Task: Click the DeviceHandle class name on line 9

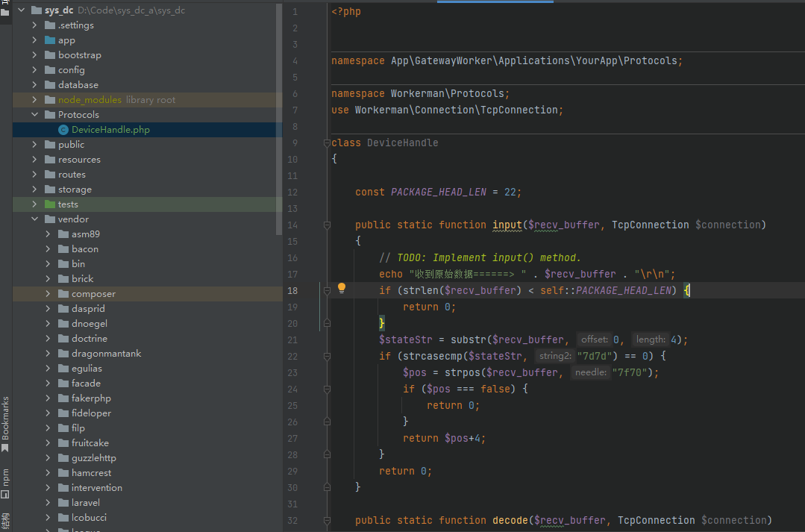Action: pyautogui.click(x=403, y=143)
